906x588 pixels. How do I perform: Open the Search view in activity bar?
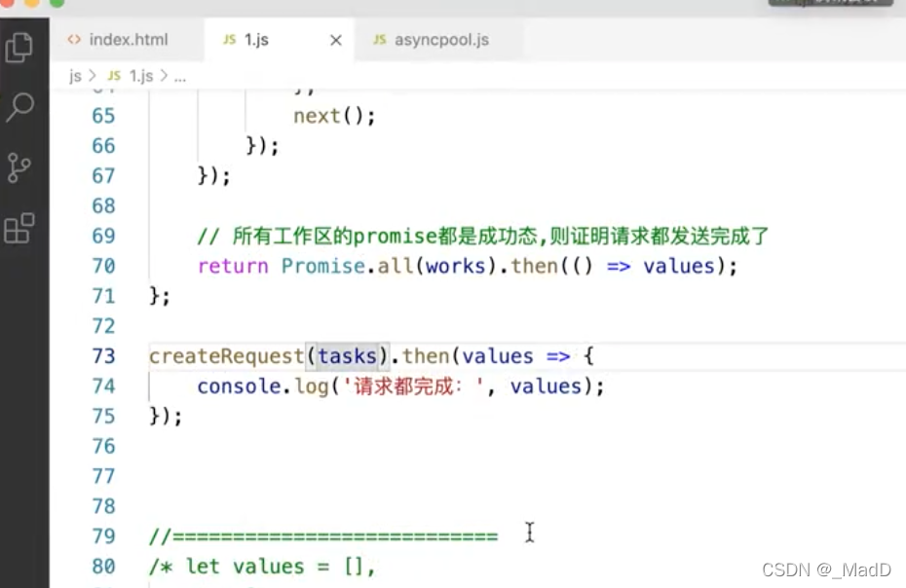click(x=19, y=107)
